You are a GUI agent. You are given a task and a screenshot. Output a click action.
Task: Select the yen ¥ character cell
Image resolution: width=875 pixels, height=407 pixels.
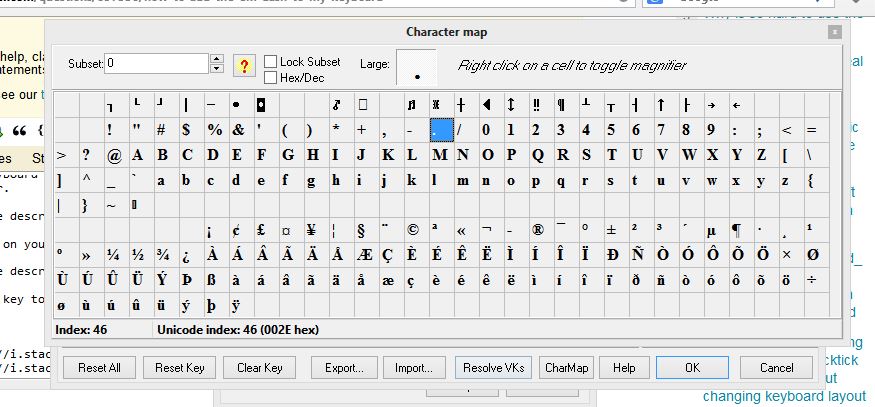coord(310,229)
